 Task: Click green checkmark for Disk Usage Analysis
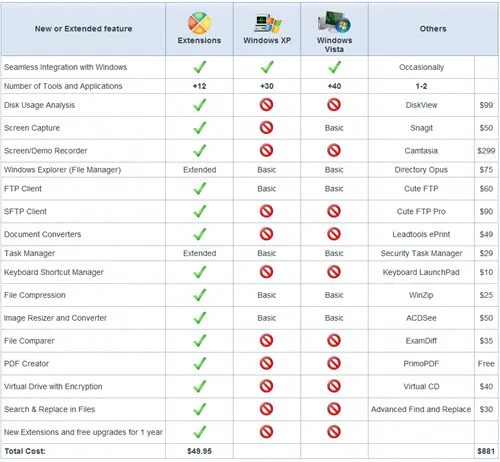click(x=200, y=105)
